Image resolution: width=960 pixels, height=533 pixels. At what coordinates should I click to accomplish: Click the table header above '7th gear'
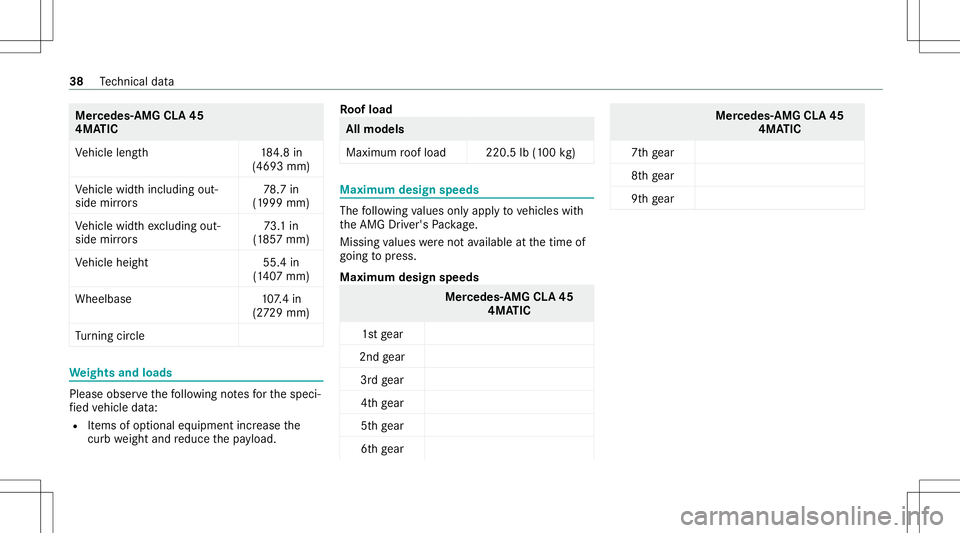tap(737, 122)
